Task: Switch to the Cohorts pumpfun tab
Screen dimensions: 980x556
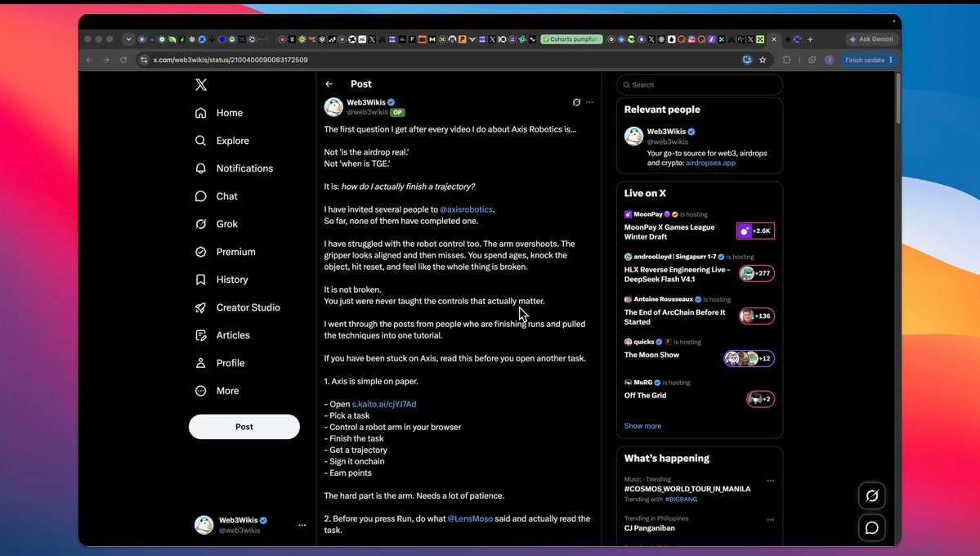Action: [x=571, y=38]
